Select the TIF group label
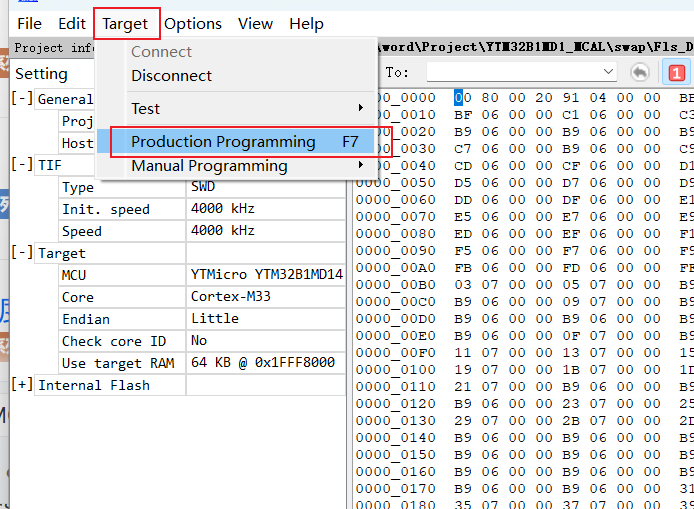 point(50,165)
